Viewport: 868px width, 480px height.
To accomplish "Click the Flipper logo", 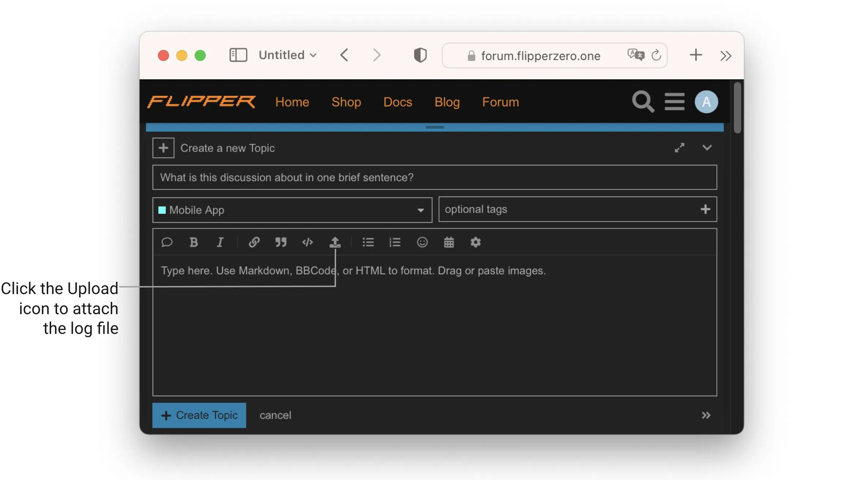I will click(x=201, y=102).
